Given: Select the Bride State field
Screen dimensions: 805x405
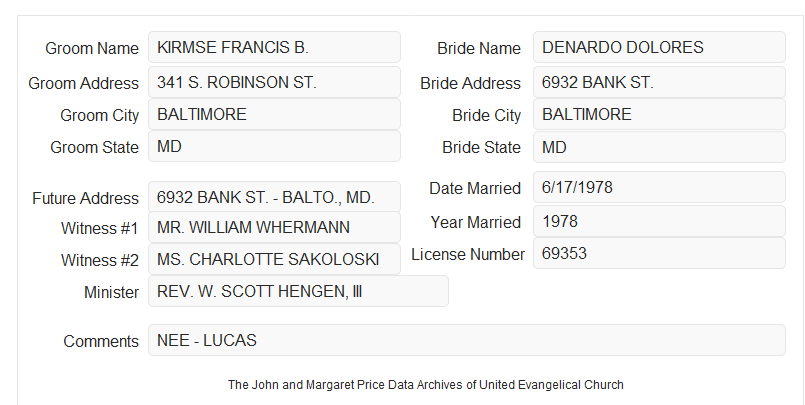Looking at the screenshot, I should 659,147.
